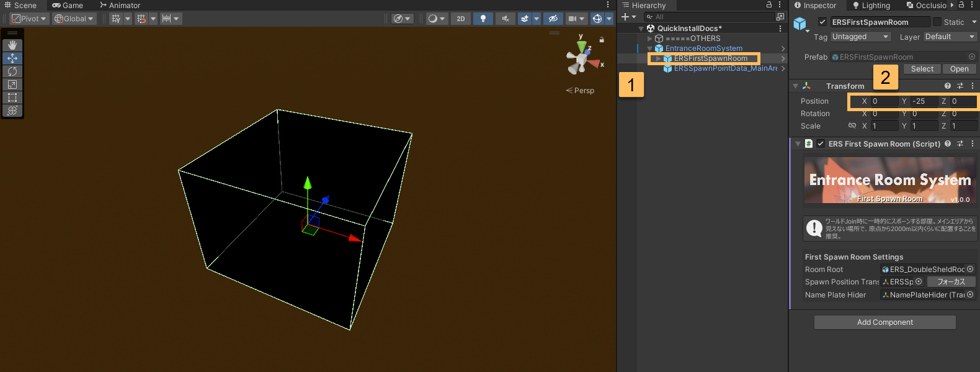
Task: Select ERSSpawnPointData_MainArea in the hierarchy
Action: pyautogui.click(x=725, y=68)
